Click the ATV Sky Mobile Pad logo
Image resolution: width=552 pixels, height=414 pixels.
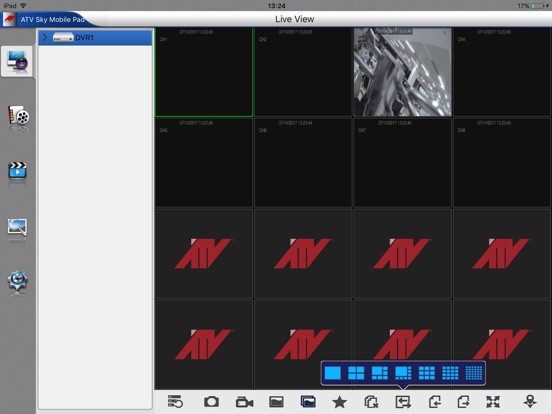pos(9,19)
